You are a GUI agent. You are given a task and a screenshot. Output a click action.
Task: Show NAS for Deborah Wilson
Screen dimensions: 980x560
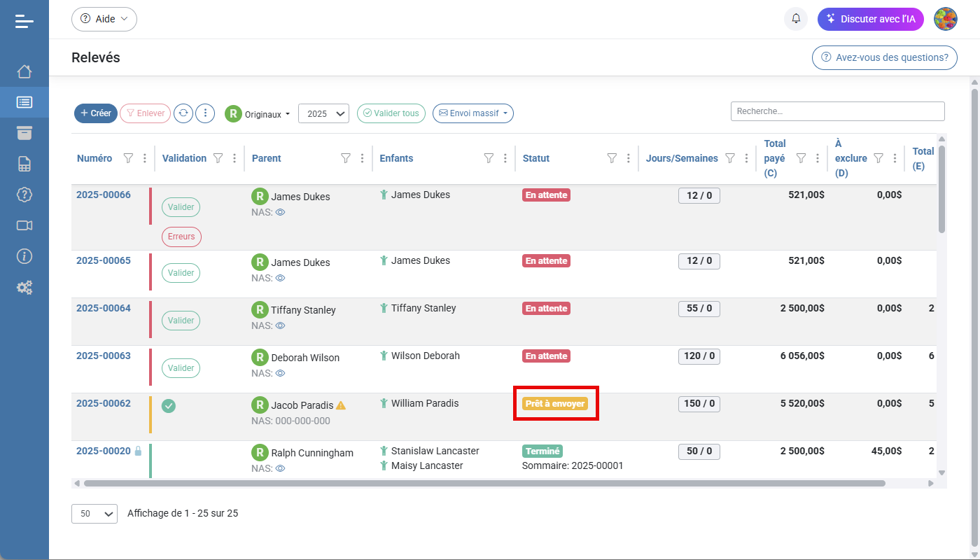point(280,373)
